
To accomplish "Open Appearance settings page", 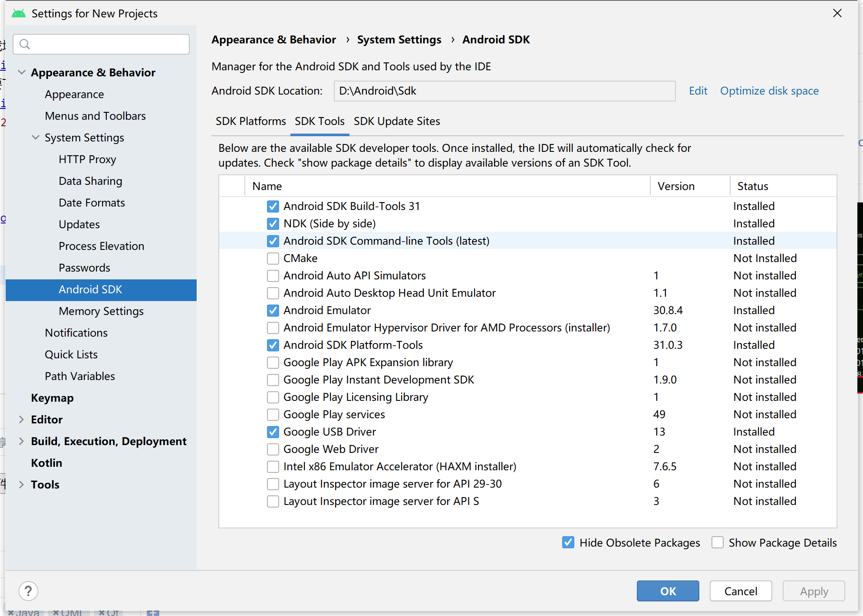I will point(74,94).
